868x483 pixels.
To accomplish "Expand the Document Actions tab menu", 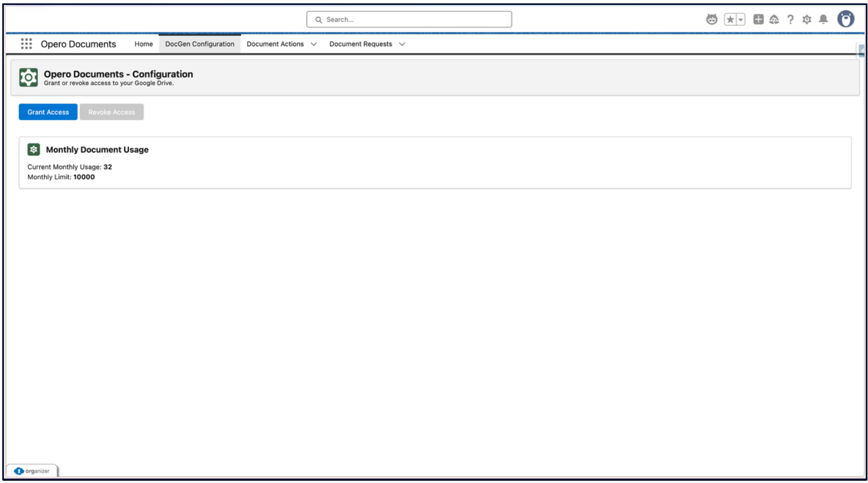I will click(314, 44).
